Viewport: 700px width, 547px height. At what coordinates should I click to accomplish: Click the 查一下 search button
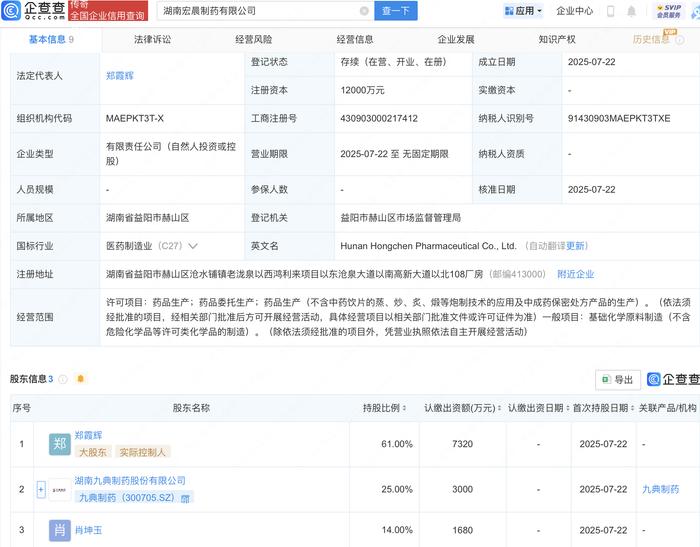click(x=396, y=11)
